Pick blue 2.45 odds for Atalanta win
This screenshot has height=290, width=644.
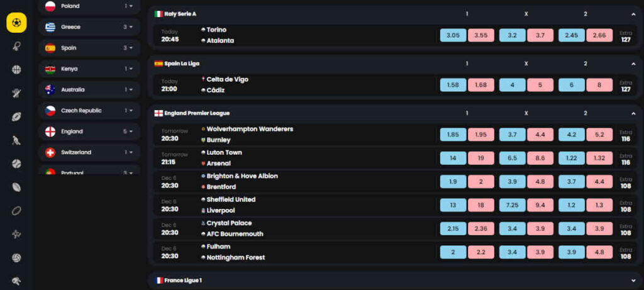coord(571,35)
